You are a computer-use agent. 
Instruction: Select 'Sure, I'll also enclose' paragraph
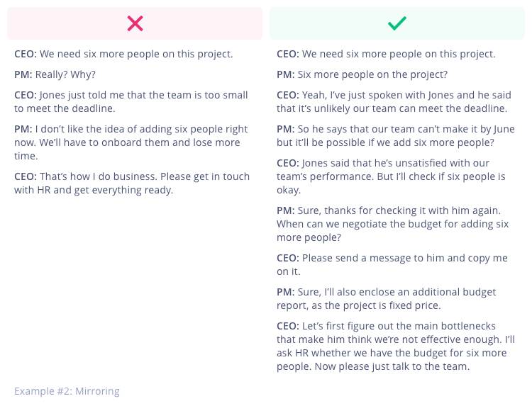coord(386,298)
